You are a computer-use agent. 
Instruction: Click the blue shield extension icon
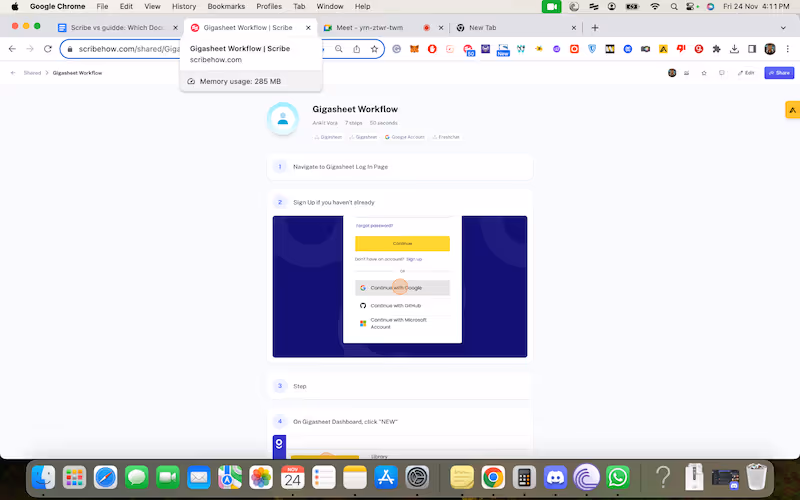(x=592, y=49)
